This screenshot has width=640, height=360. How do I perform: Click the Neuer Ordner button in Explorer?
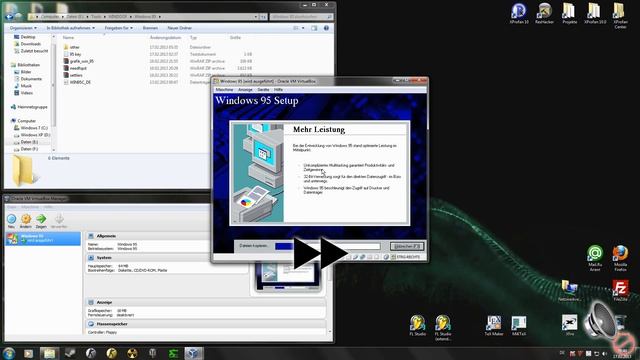pyautogui.click(x=180, y=28)
